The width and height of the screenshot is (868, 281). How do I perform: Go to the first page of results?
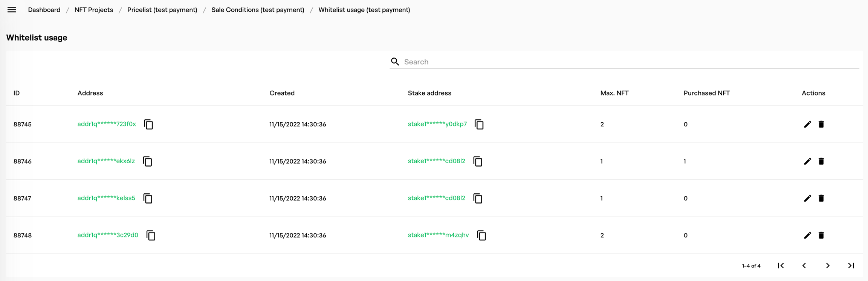point(781,266)
